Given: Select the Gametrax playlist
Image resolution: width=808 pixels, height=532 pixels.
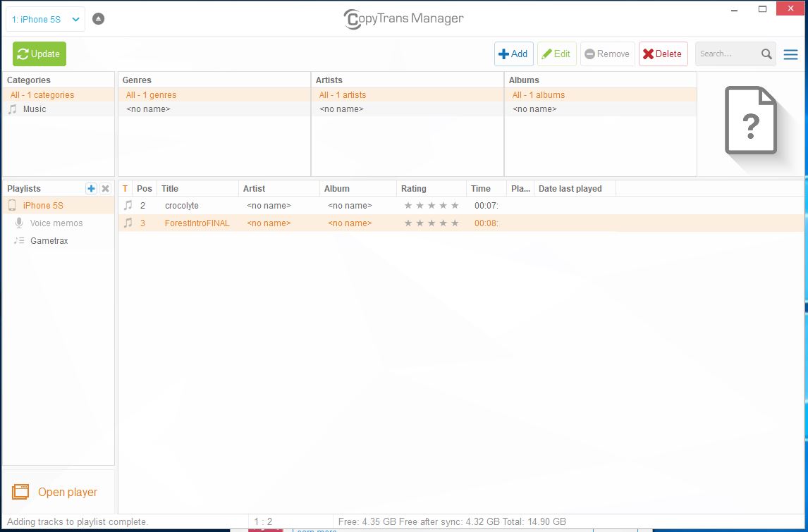Looking at the screenshot, I should (x=49, y=241).
